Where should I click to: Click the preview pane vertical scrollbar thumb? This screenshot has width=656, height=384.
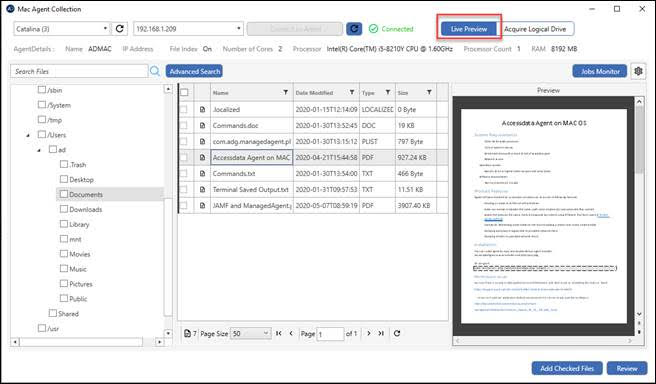(x=639, y=139)
